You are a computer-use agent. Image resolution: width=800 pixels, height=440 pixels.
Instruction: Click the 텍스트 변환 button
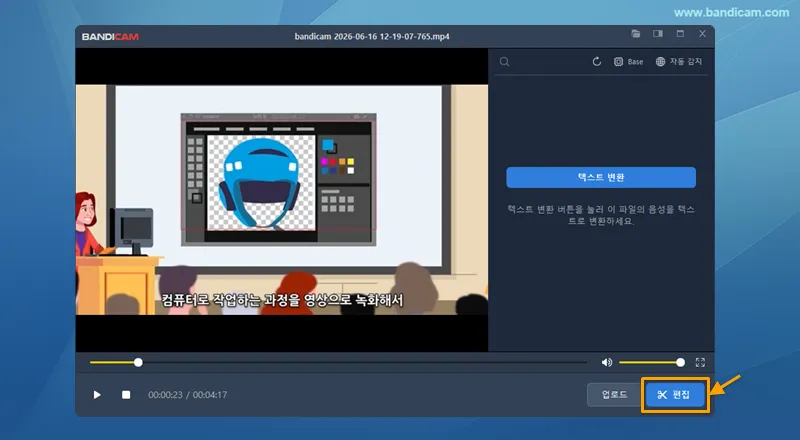point(601,178)
